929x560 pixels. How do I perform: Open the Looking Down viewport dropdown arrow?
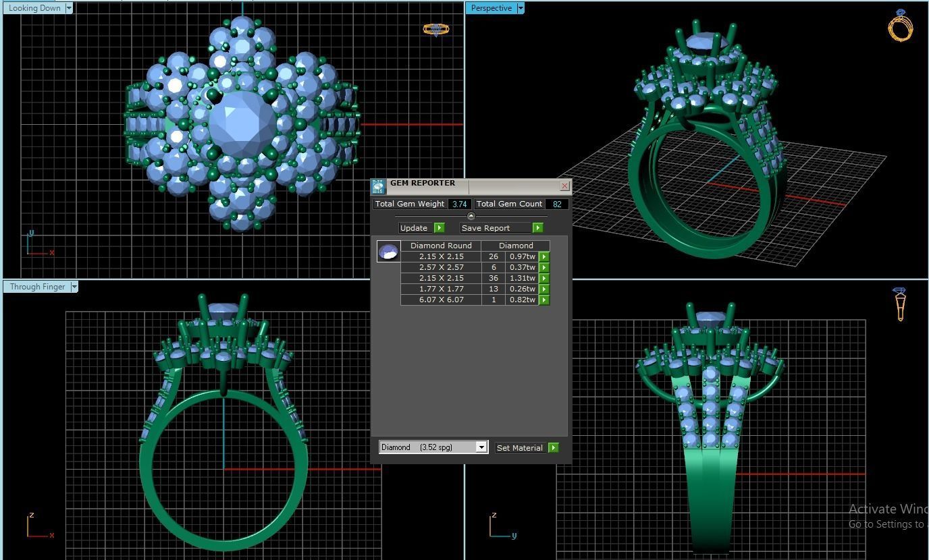70,8
